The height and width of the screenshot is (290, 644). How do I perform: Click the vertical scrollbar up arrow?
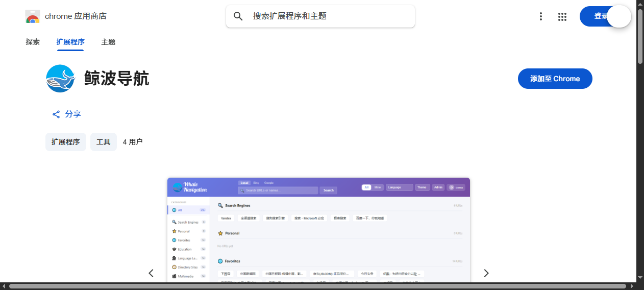click(640, 4)
